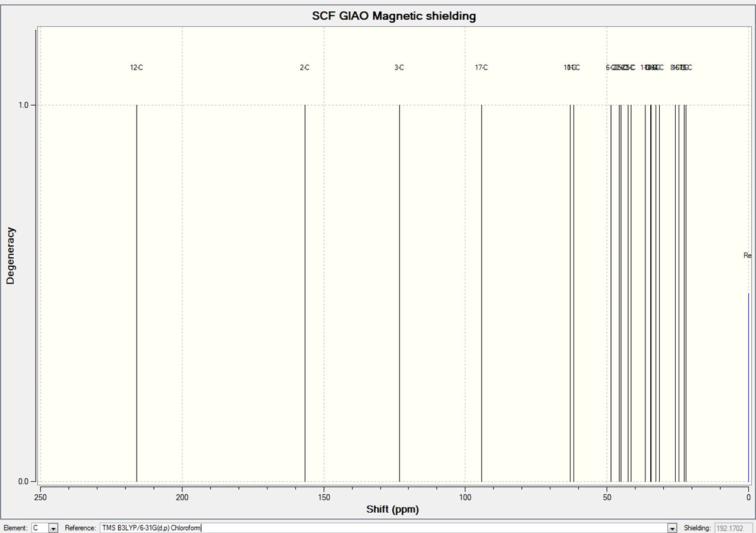Screen dimensions: 756x533
Task: Click the 17-C peak label
Action: (x=481, y=68)
